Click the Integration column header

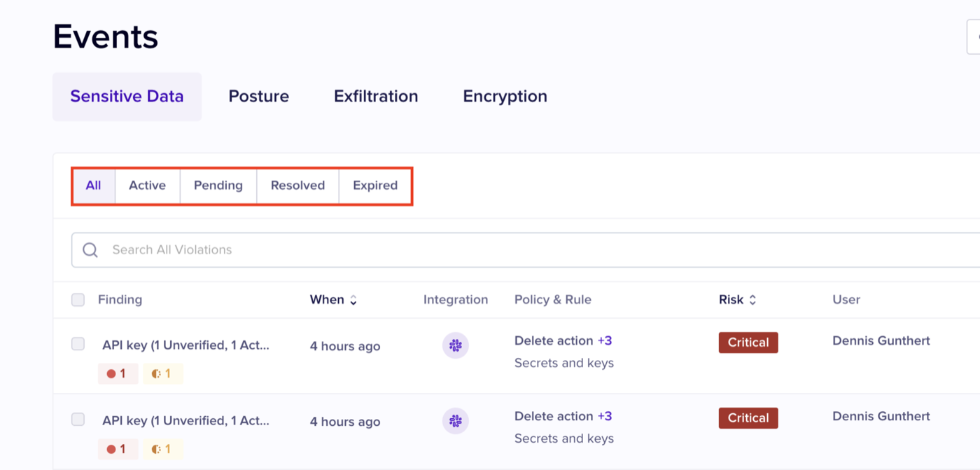pos(456,300)
